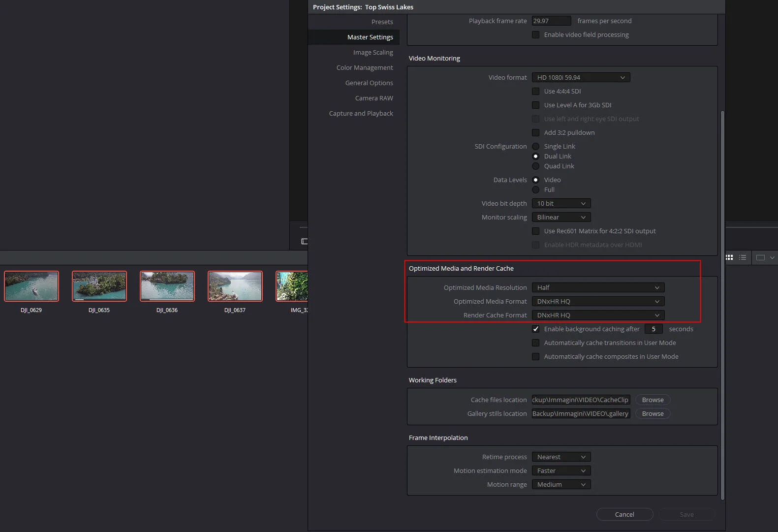Click the Save button
The width and height of the screenshot is (778, 532).
coord(686,514)
